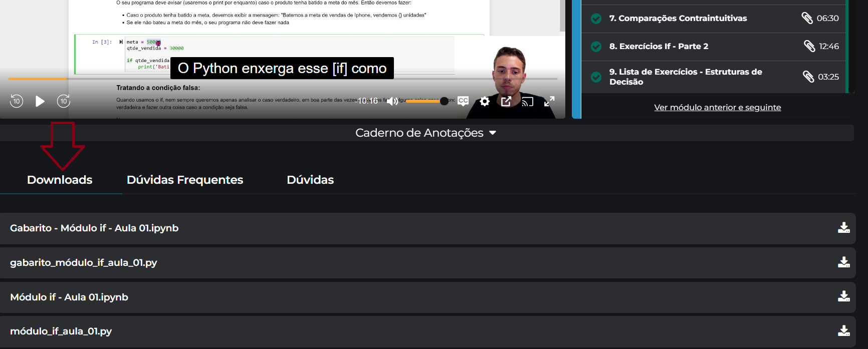Mute the video using the speaker icon
868x349 pixels.
tap(392, 101)
